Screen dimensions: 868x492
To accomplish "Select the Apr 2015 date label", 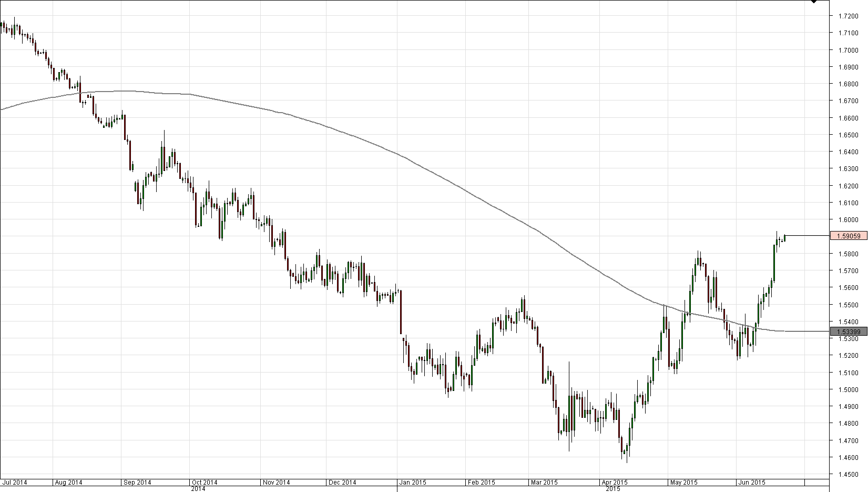I will [x=614, y=482].
